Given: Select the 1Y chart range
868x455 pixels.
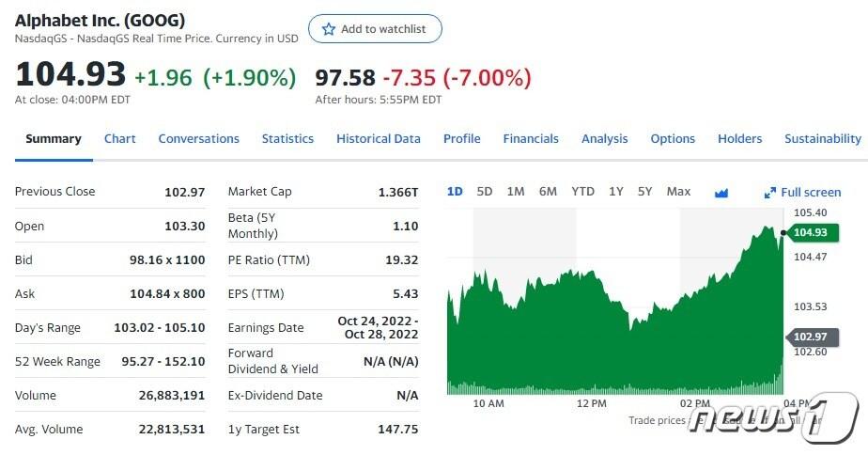Looking at the screenshot, I should pyautogui.click(x=615, y=192).
